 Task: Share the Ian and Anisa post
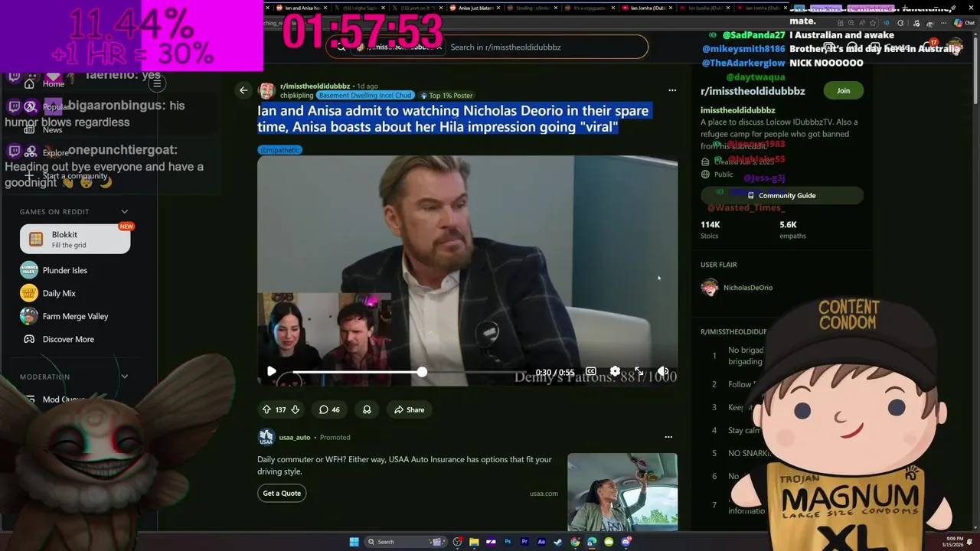[409, 409]
